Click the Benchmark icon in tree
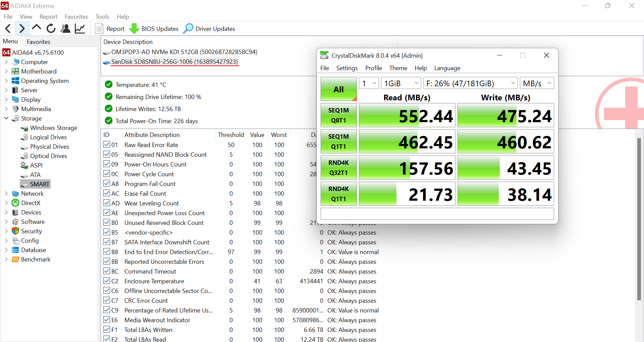644x342 pixels. tap(15, 259)
